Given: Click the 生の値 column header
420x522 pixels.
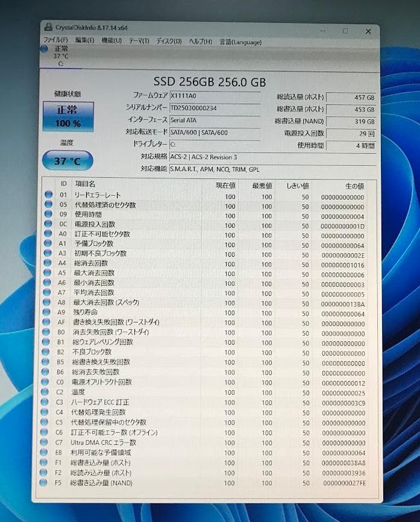Looking at the screenshot, I should (354, 186).
